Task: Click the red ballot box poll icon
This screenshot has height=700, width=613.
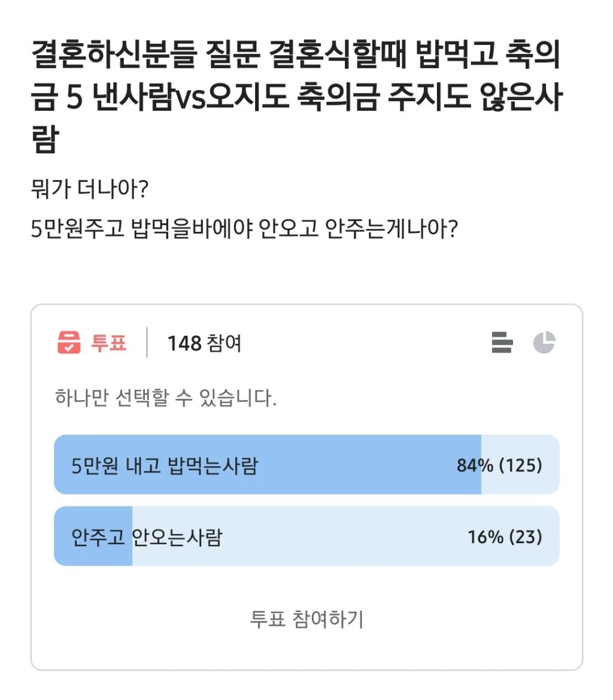Action: click(x=69, y=343)
